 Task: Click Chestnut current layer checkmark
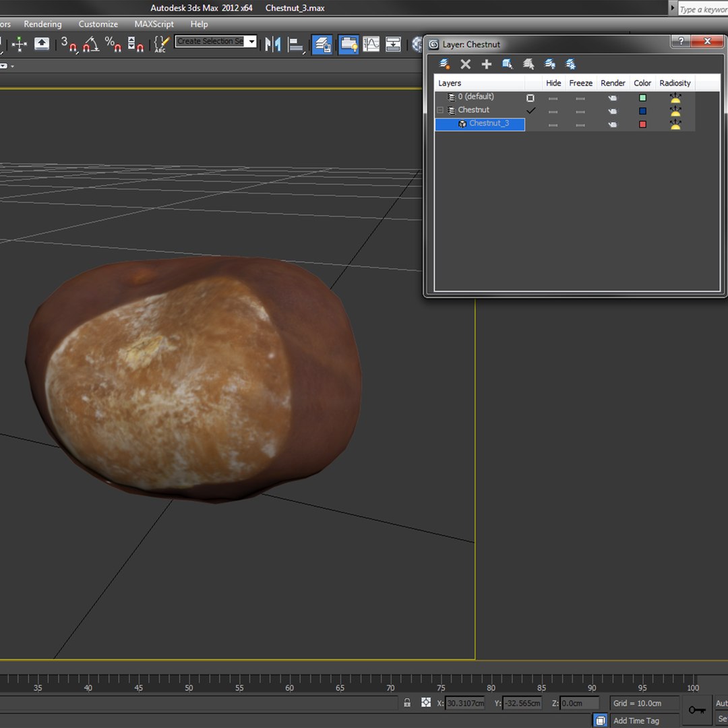(x=530, y=111)
